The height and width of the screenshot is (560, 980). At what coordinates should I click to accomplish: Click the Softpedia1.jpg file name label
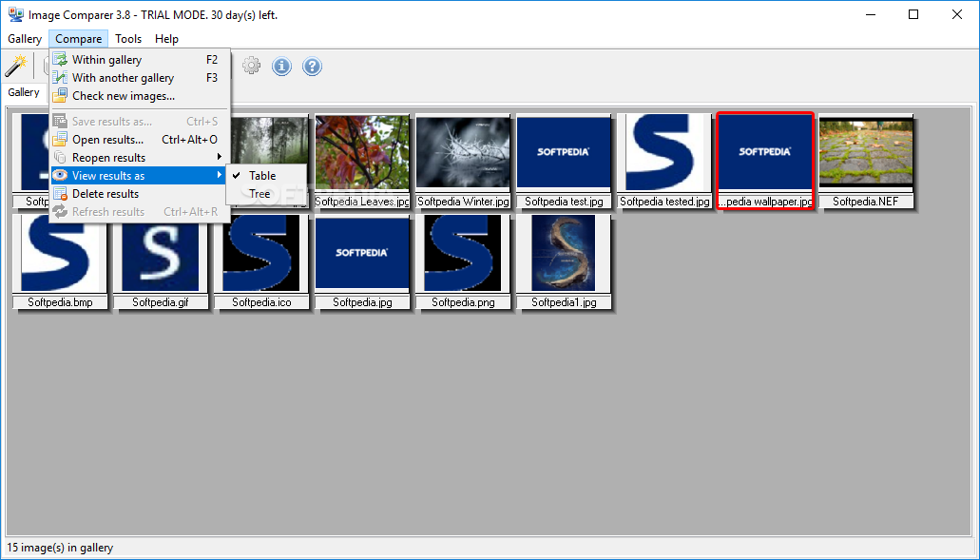(564, 302)
